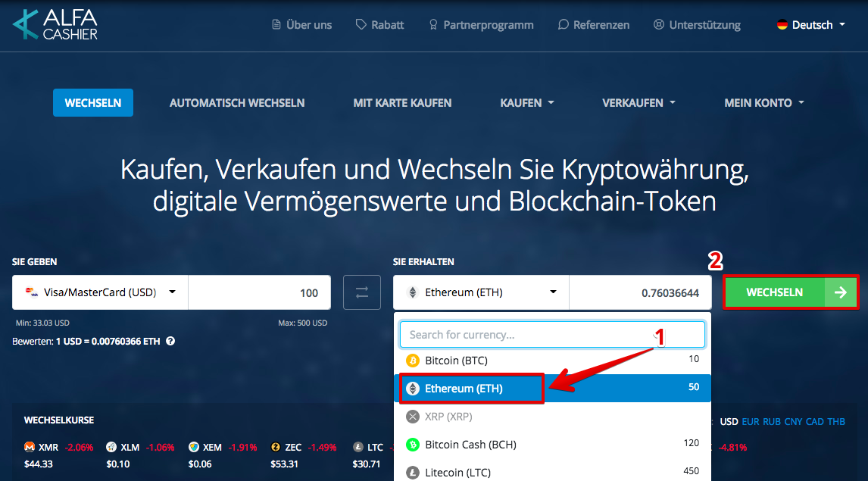Click the Max: 500 USD text
This screenshot has height=481, width=868.
pyautogui.click(x=302, y=323)
